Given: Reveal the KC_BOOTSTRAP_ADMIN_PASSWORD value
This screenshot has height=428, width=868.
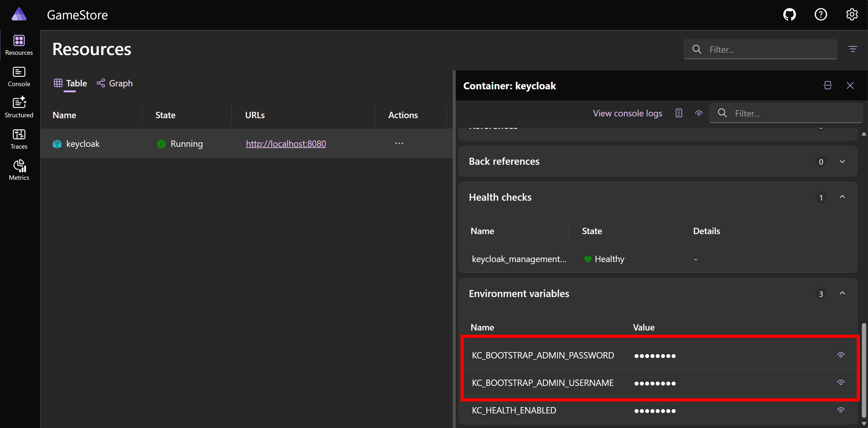Looking at the screenshot, I should pyautogui.click(x=841, y=355).
